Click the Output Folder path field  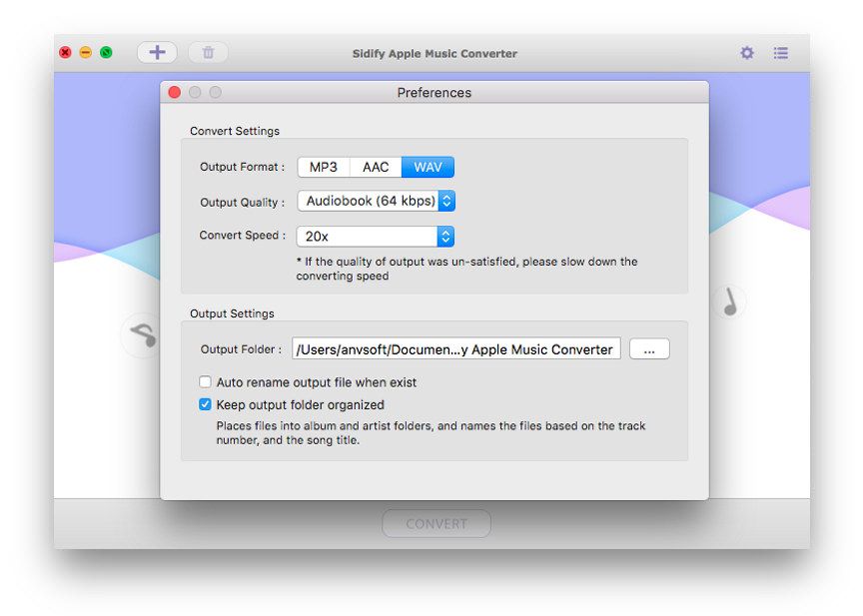click(x=456, y=349)
